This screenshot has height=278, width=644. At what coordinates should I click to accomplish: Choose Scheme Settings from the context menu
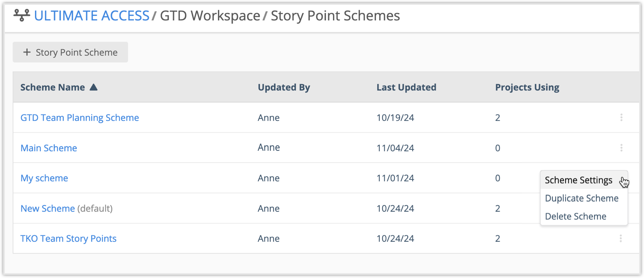pos(578,180)
